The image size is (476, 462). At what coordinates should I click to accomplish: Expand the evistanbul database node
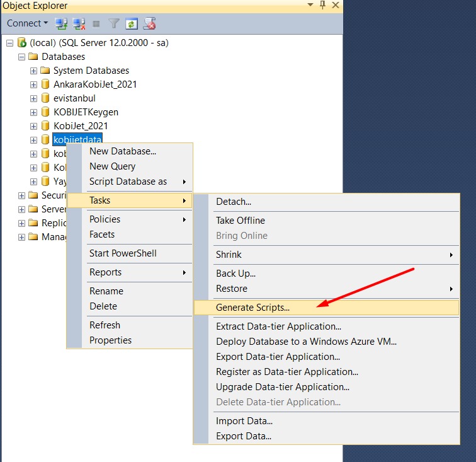(34, 98)
